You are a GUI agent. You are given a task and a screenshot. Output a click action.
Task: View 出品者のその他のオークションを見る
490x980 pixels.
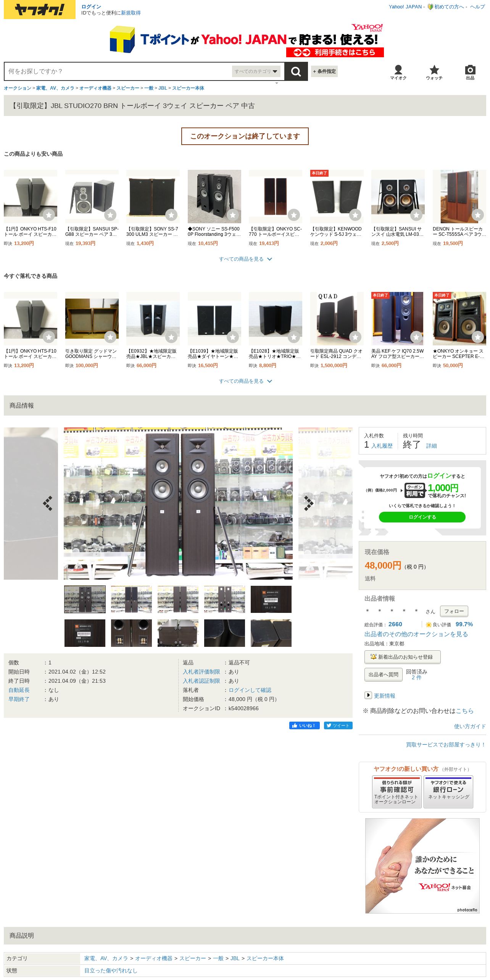pos(416,634)
